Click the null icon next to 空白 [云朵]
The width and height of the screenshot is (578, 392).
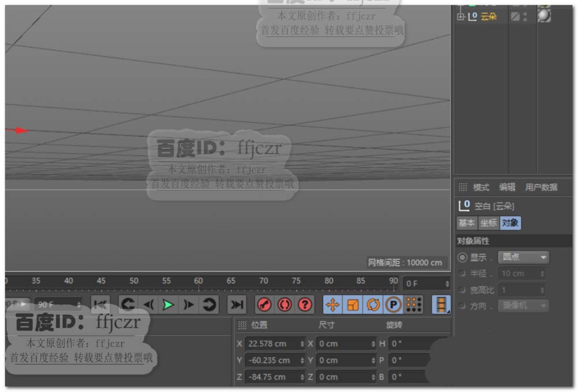[x=464, y=206]
